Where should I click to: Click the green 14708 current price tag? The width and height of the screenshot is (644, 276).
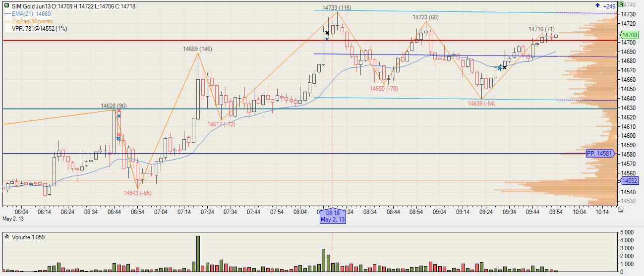tap(629, 35)
